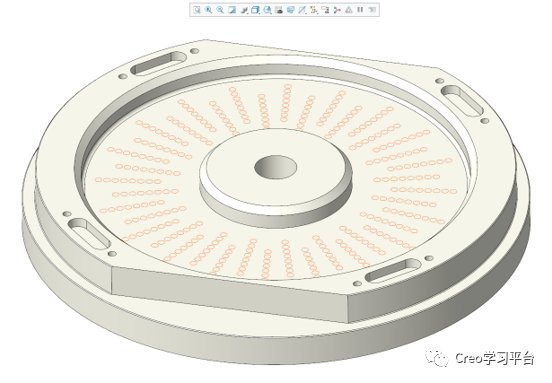The width and height of the screenshot is (552, 383).
Task: Click the Repaint screen icon
Action: tap(232, 10)
